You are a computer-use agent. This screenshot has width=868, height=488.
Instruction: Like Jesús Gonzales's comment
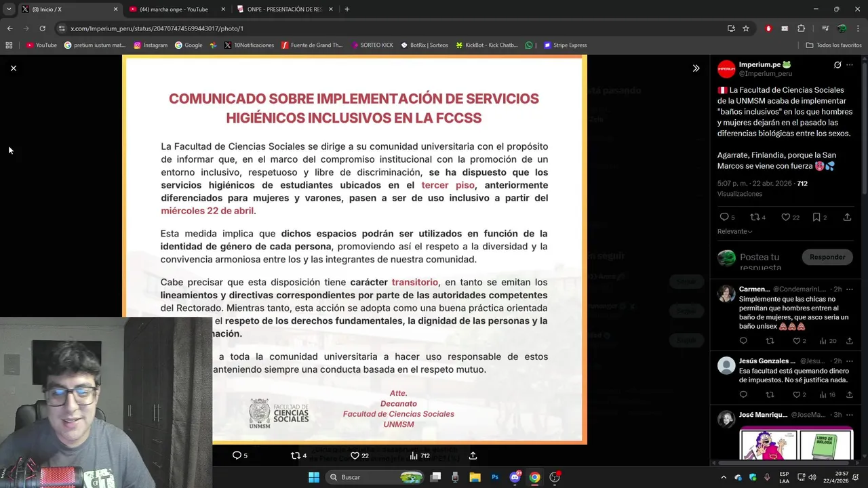(x=800, y=394)
